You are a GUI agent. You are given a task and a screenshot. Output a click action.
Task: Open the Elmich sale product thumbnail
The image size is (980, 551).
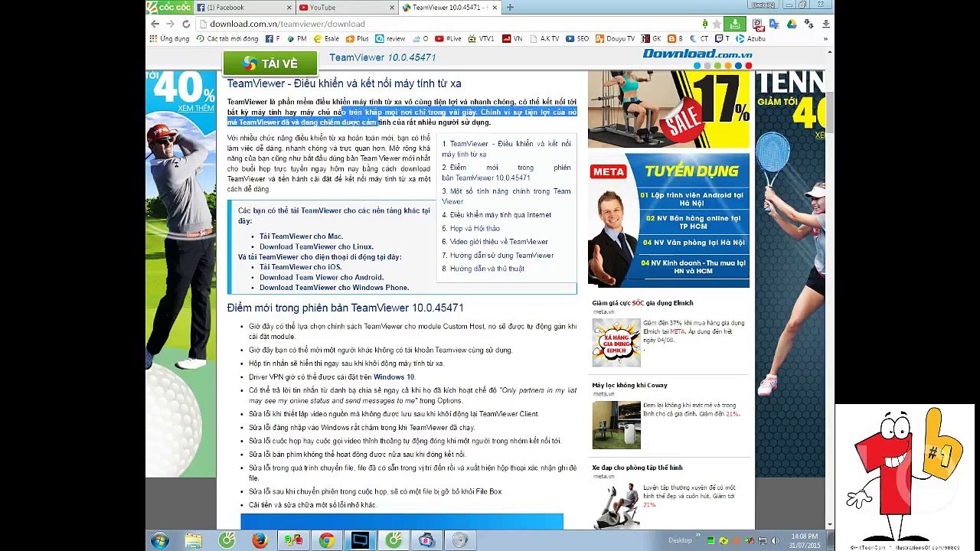click(x=616, y=342)
